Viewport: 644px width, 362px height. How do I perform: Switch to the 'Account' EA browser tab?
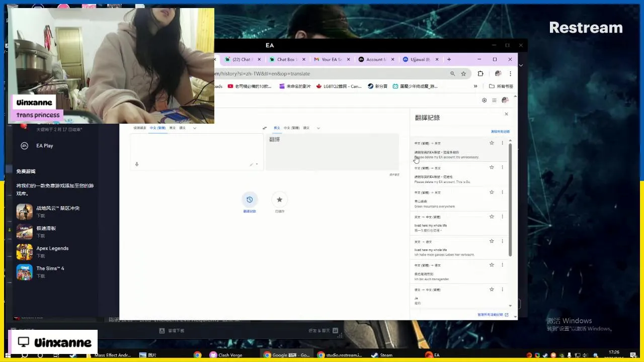point(376,59)
